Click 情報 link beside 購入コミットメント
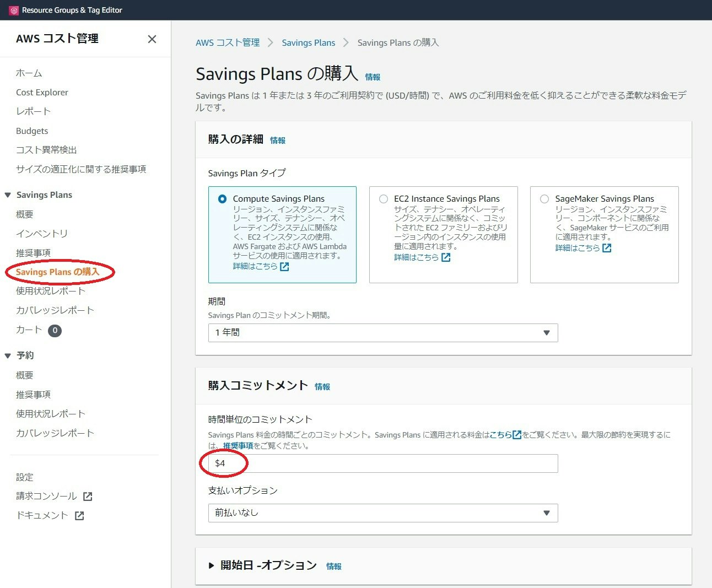This screenshot has width=712, height=588. pyautogui.click(x=322, y=387)
